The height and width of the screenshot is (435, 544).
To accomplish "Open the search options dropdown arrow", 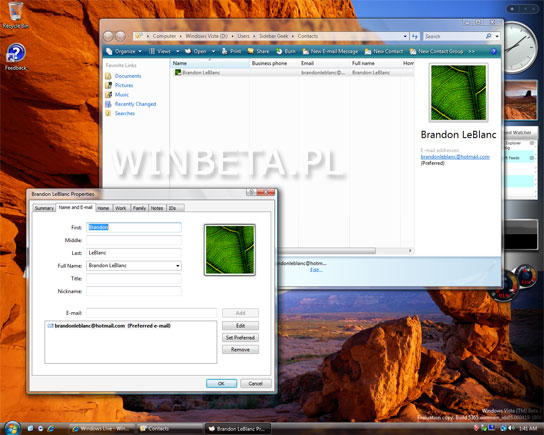I will pos(497,36).
